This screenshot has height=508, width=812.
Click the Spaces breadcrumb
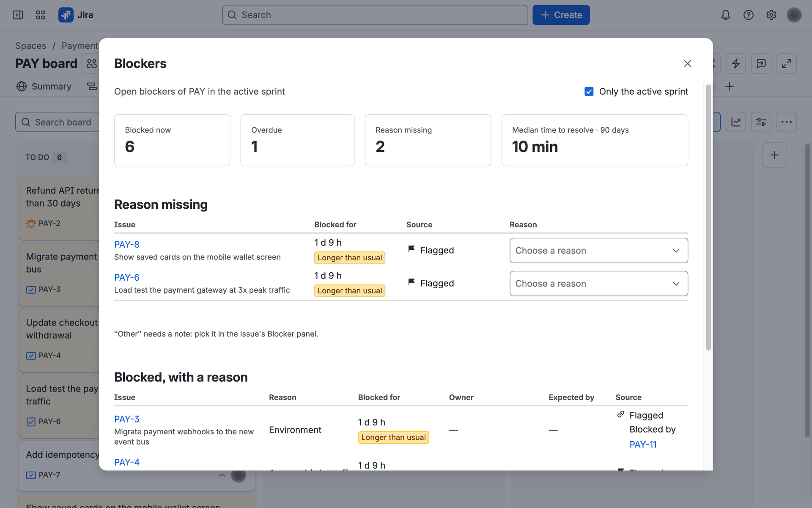(x=31, y=46)
